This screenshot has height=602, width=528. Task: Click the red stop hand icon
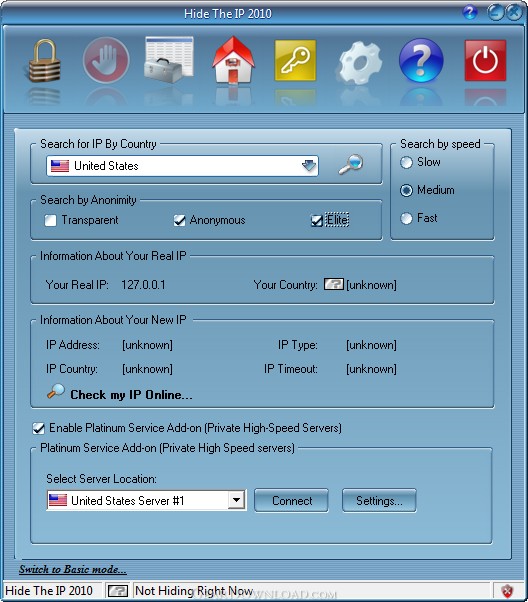[x=106, y=60]
